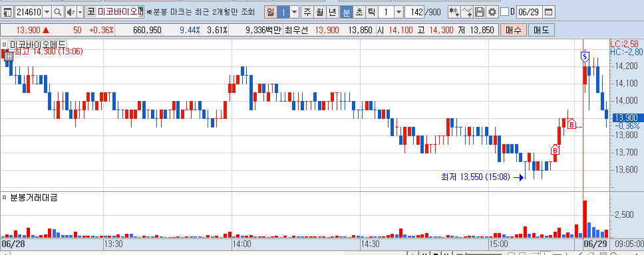Click the date field 06/29
The height and width of the screenshot is (255, 644).
(x=529, y=13)
